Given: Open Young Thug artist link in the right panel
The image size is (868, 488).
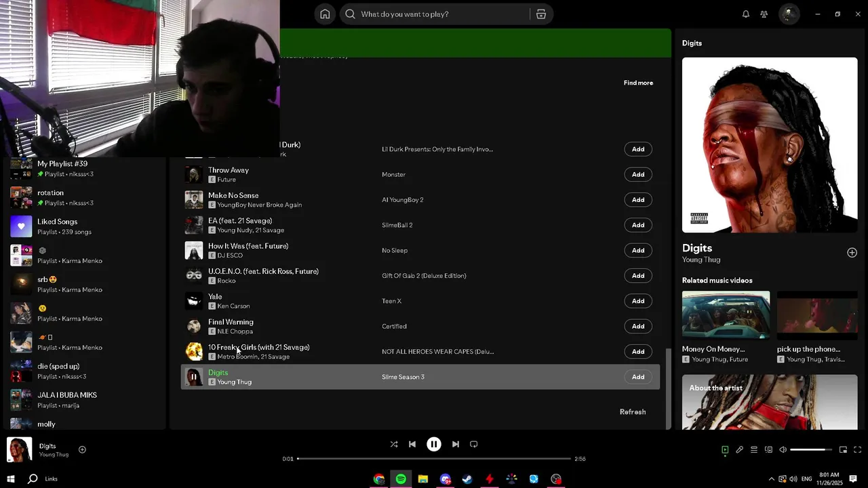Looking at the screenshot, I should (x=701, y=260).
